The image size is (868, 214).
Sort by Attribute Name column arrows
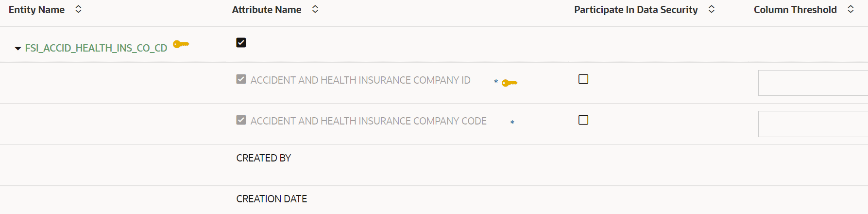315,9
